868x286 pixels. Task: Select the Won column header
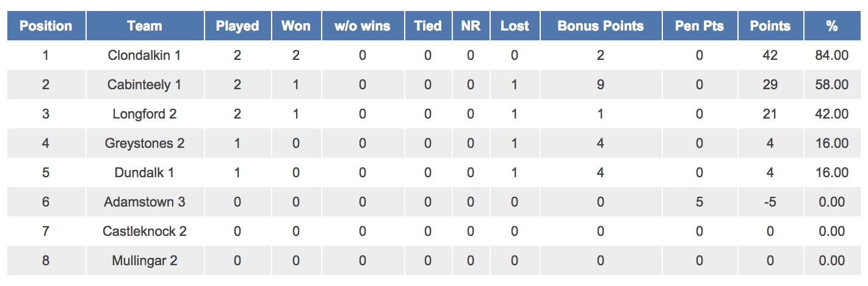[x=296, y=26]
